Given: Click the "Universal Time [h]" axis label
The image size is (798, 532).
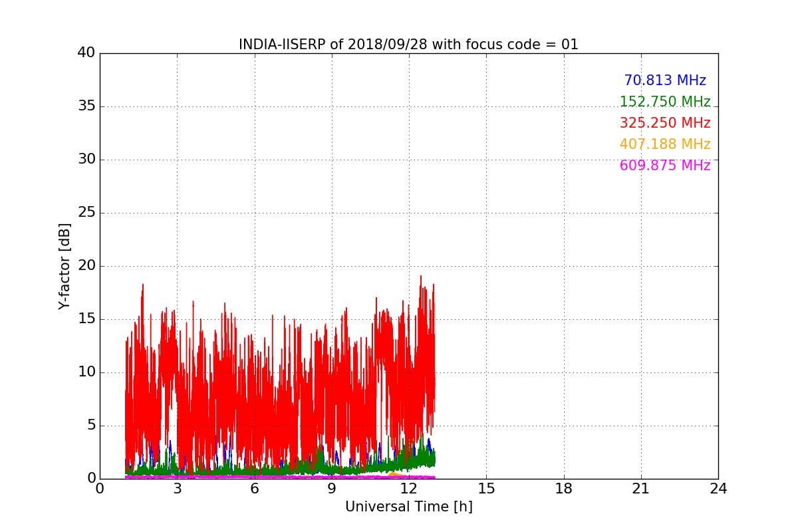Looking at the screenshot, I should [409, 507].
